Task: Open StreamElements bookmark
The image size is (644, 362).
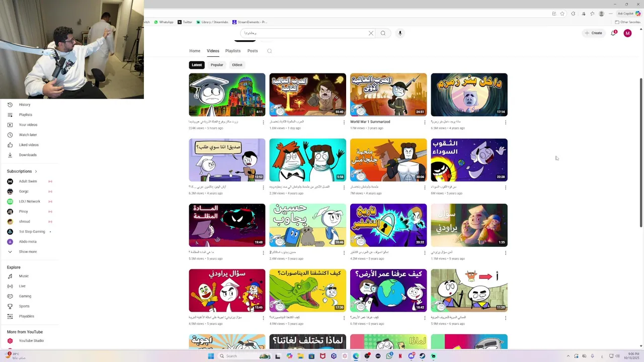Action: point(250,22)
